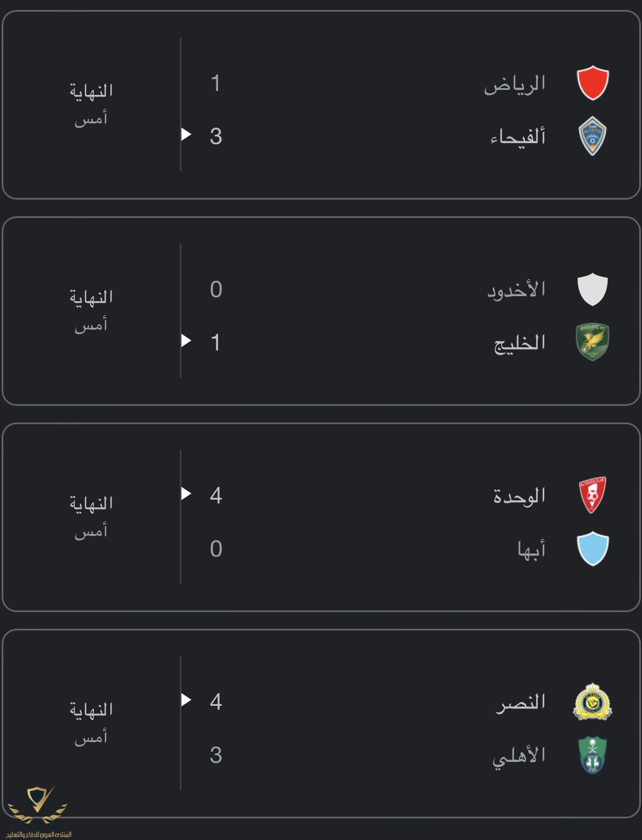
Task: Click the green Al-Khaleej eagle crest
Action: point(593,342)
